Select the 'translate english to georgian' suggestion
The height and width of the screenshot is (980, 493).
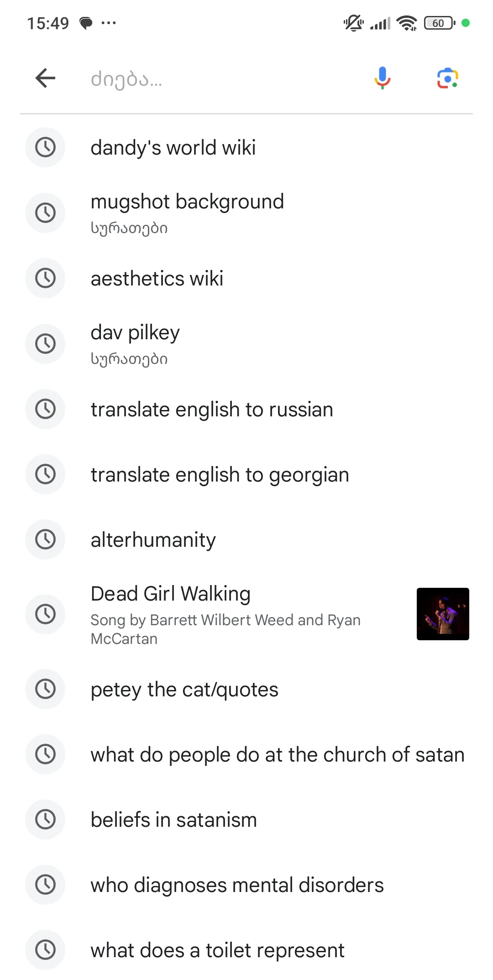pos(220,474)
